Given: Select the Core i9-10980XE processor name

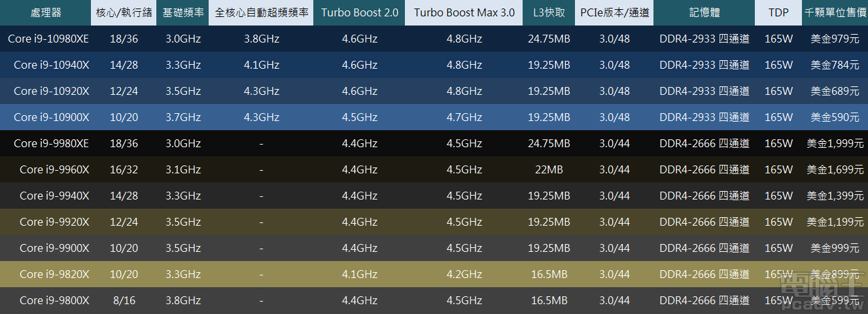Looking at the screenshot, I should click(x=48, y=39).
